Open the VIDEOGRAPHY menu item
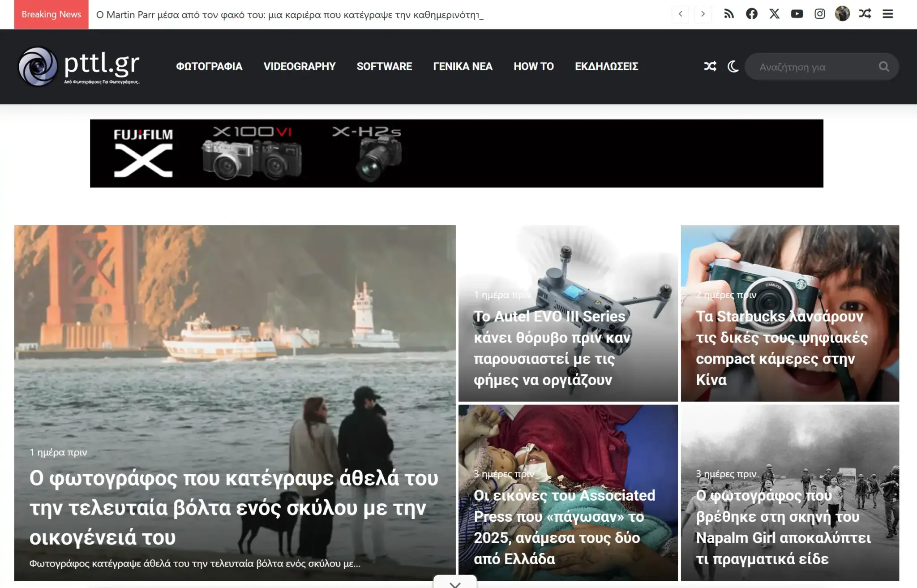Image resolution: width=917 pixels, height=588 pixels. (x=299, y=67)
